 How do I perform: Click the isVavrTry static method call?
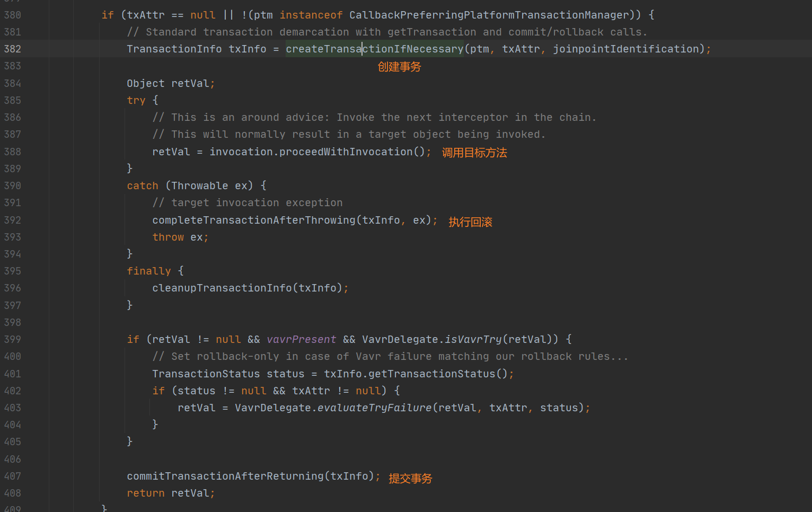[473, 339]
